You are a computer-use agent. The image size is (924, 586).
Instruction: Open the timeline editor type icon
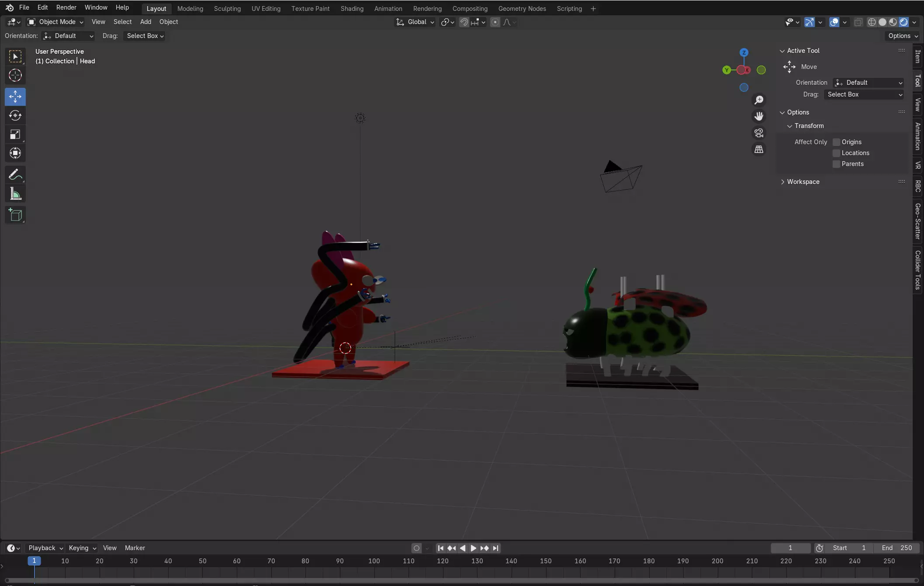coord(13,548)
